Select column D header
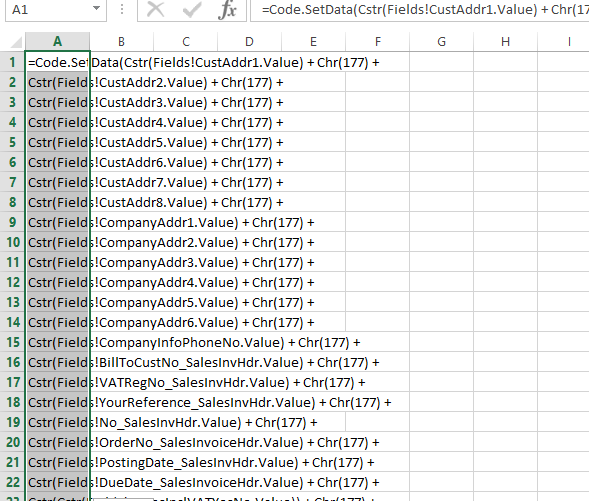 tap(249, 41)
